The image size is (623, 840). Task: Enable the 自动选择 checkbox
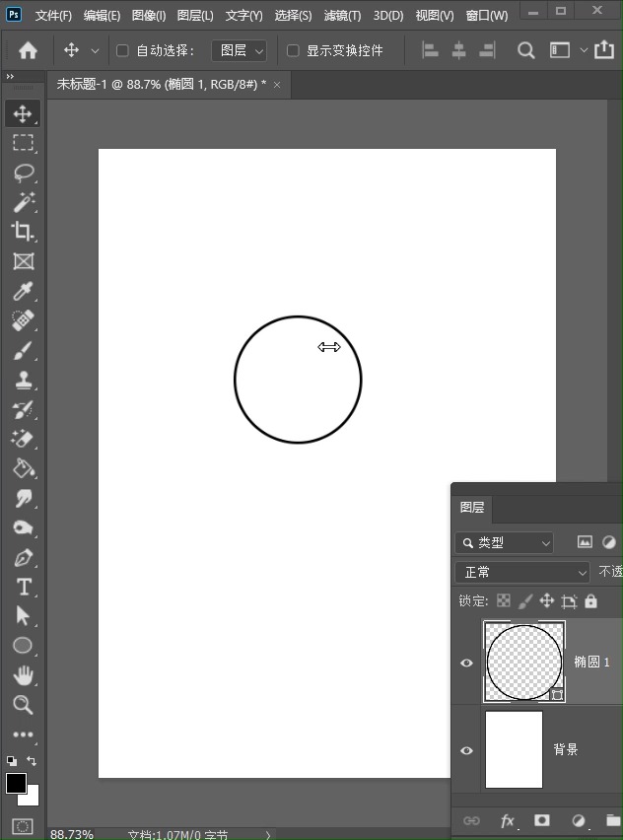click(x=123, y=50)
